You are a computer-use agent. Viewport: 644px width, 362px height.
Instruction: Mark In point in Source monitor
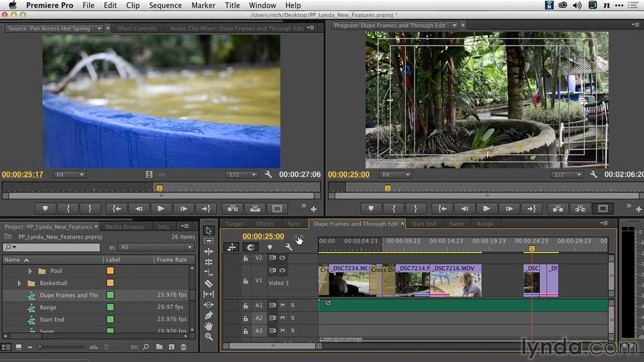click(x=68, y=208)
